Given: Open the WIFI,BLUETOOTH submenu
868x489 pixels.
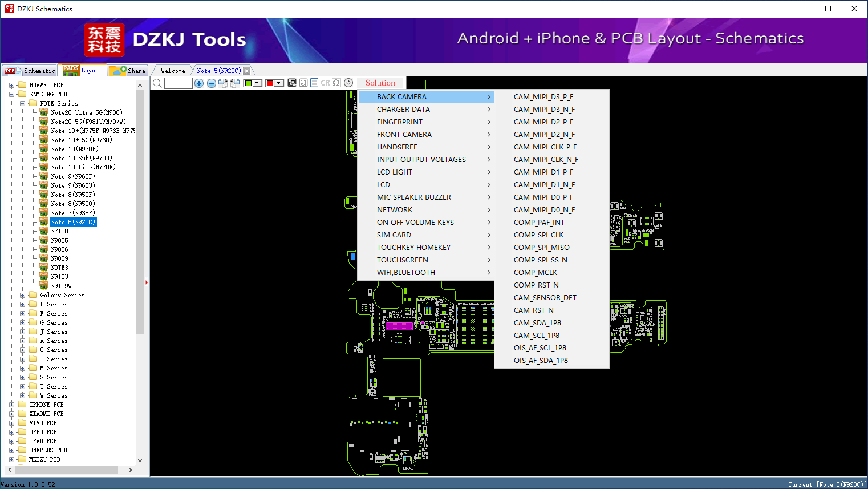Looking at the screenshot, I should (426, 273).
